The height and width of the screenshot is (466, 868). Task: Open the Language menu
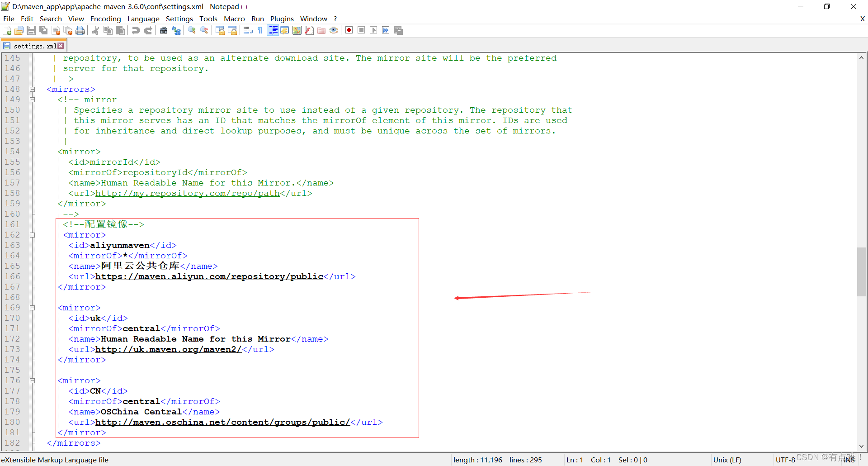[x=143, y=19]
